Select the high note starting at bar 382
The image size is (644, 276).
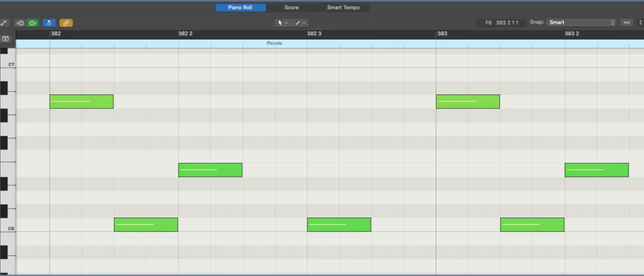pos(81,101)
